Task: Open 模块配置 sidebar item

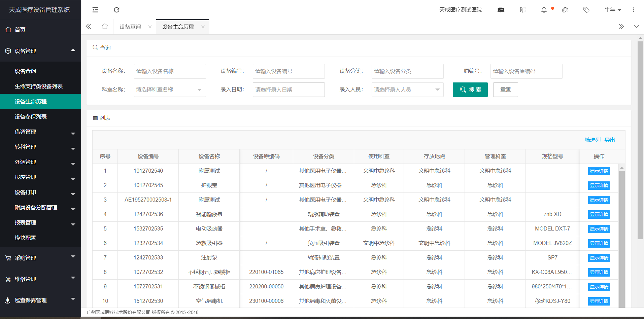Action: point(40,238)
